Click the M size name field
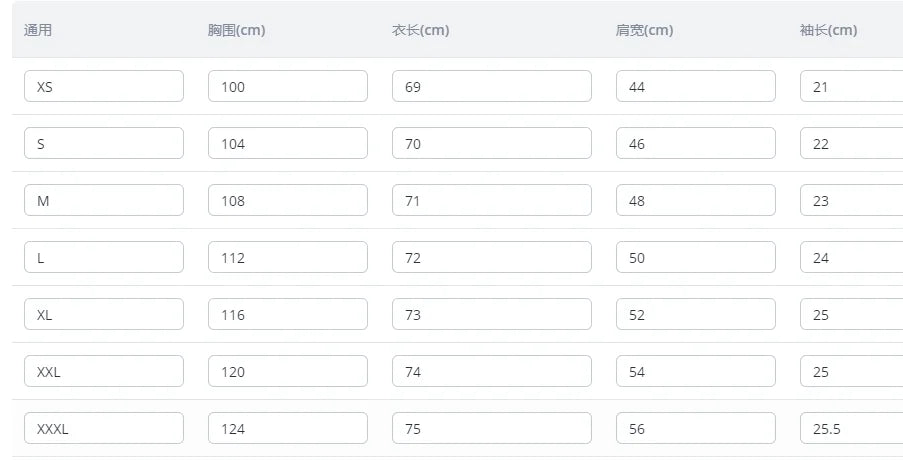The width and height of the screenshot is (903, 460). tap(104, 200)
